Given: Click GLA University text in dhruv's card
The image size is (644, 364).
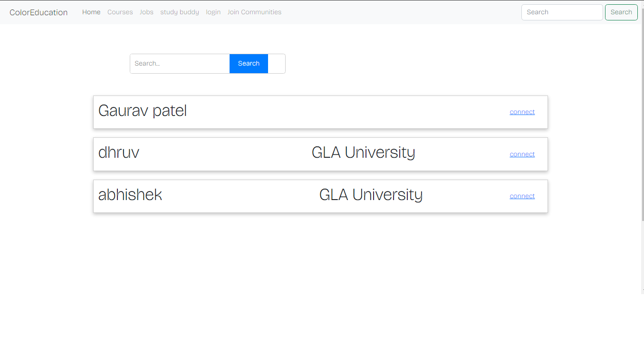Looking at the screenshot, I should (x=363, y=153).
